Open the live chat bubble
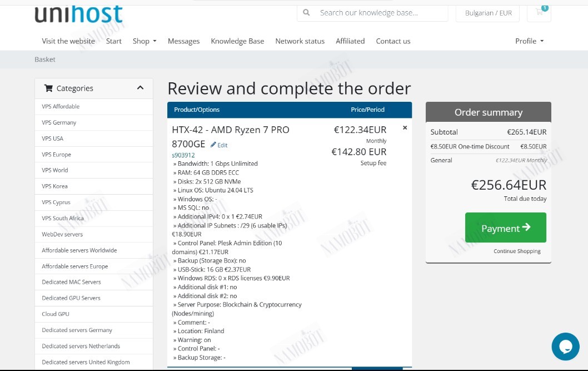The width and height of the screenshot is (588, 371). (566, 346)
